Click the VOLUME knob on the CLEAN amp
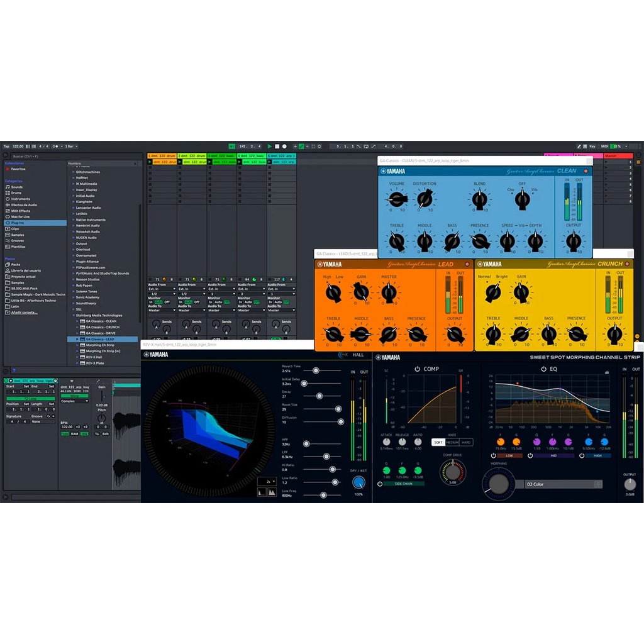Image resolution: width=644 pixels, height=644 pixels. click(397, 199)
